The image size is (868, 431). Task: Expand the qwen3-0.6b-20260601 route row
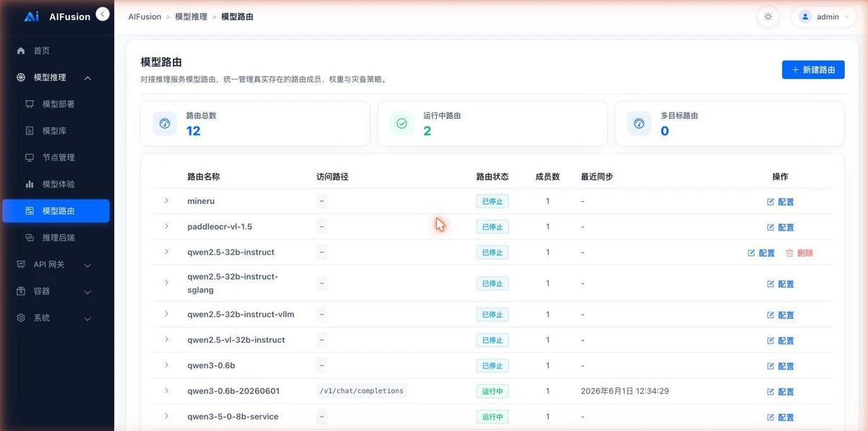pyautogui.click(x=166, y=391)
